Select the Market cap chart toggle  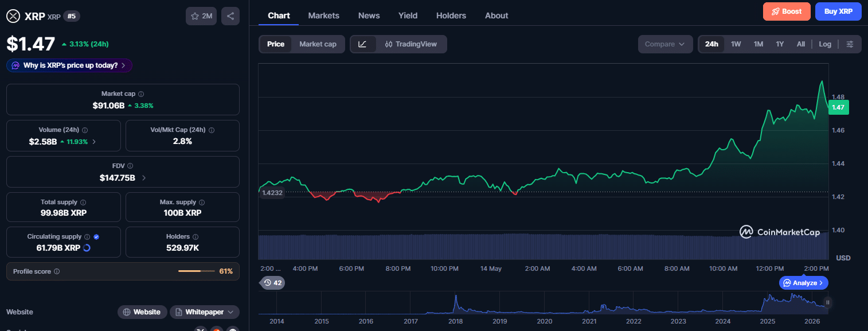(x=318, y=44)
